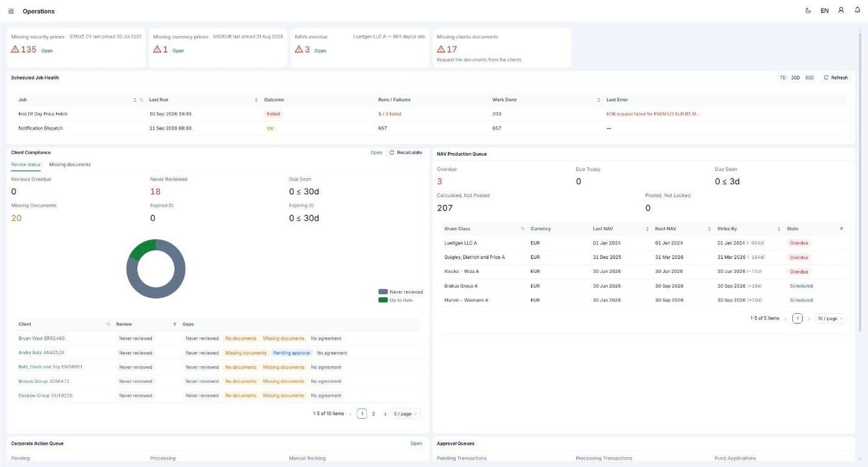The width and height of the screenshot is (868, 467).
Task: Switch to the Review status tab
Action: pos(26,164)
